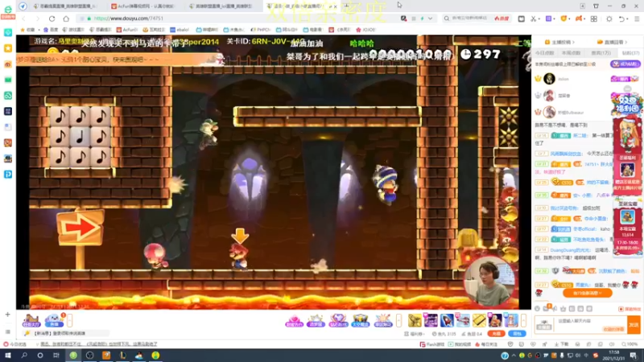Open the purple square extension
Screen dimensions: 644x362
548,19
